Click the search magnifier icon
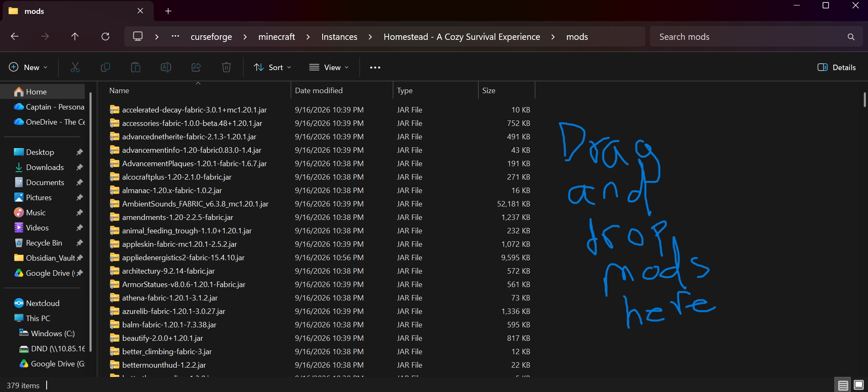 coord(851,37)
